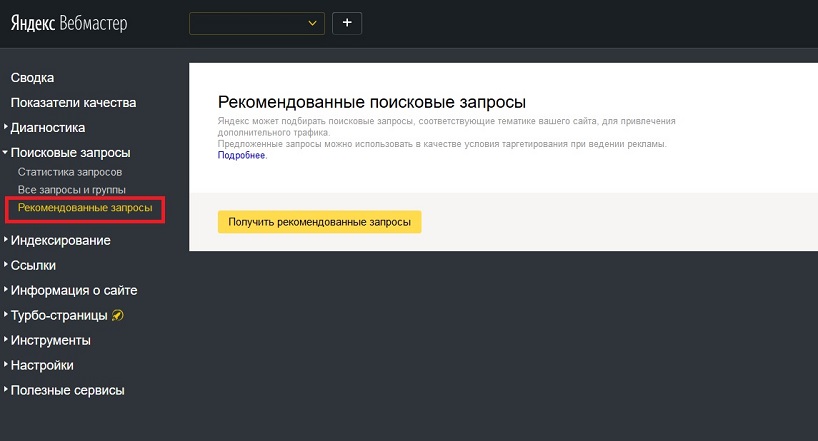Open the Диагностика menu label
The height and width of the screenshot is (441, 818).
pyautogui.click(x=48, y=128)
